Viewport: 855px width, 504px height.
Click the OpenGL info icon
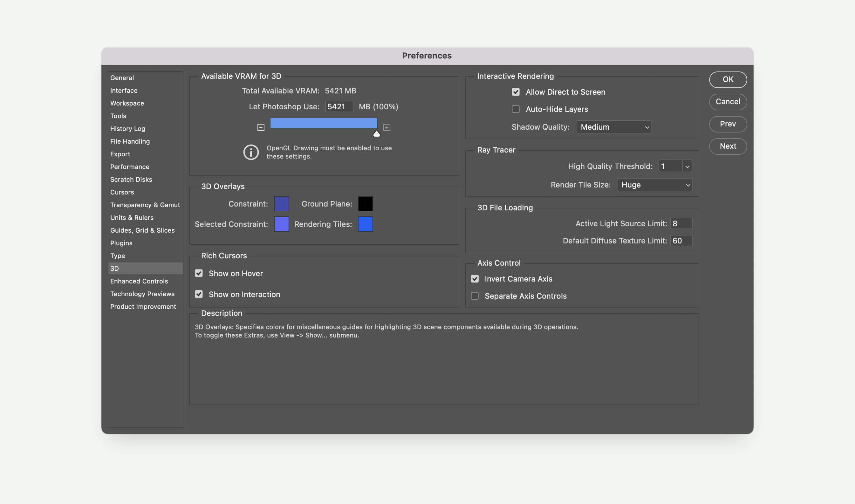[251, 152]
